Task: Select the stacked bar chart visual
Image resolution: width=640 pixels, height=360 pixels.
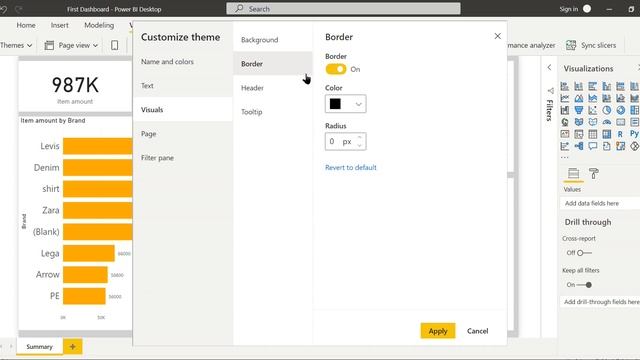Action: pyautogui.click(x=565, y=86)
